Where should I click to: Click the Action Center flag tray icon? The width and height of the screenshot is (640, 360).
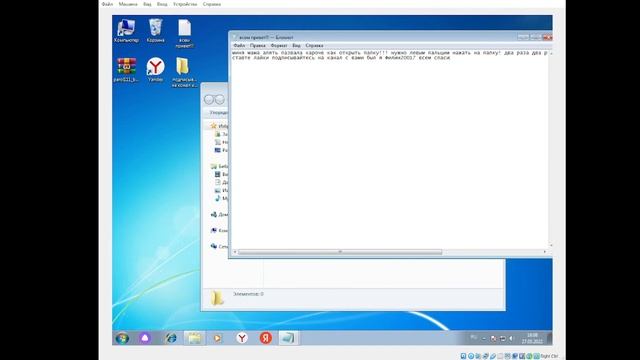[493, 338]
